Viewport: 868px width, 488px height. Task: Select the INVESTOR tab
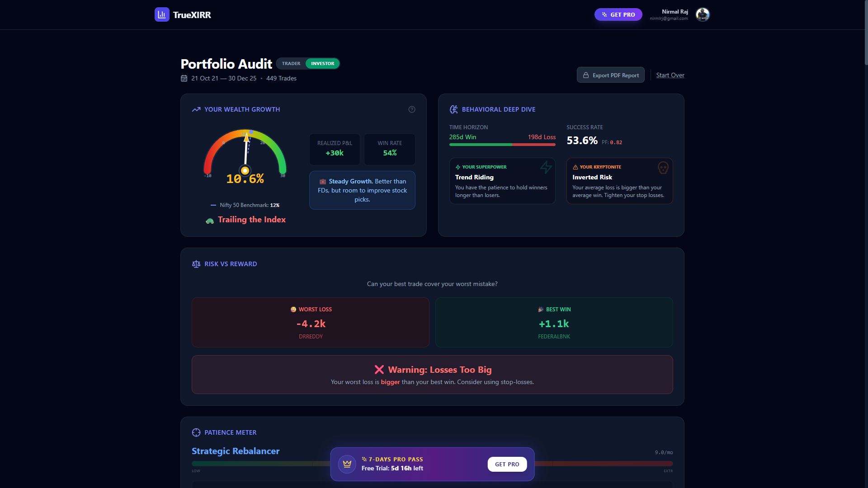coord(322,63)
